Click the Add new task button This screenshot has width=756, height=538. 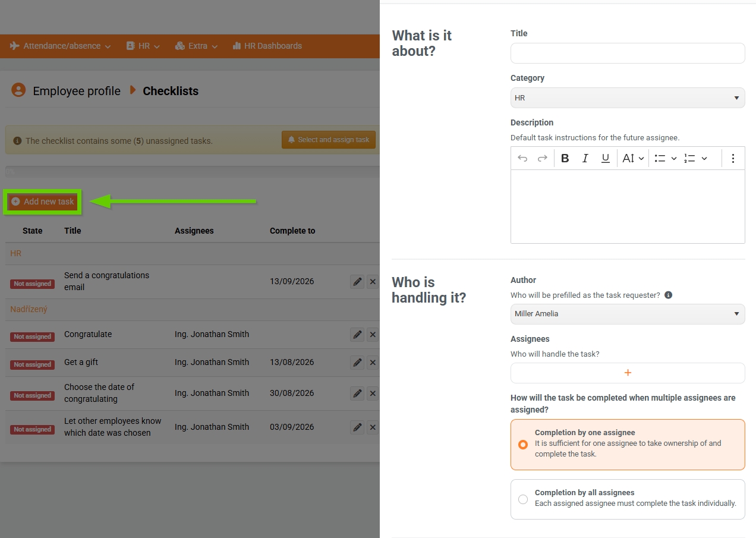[x=43, y=202]
